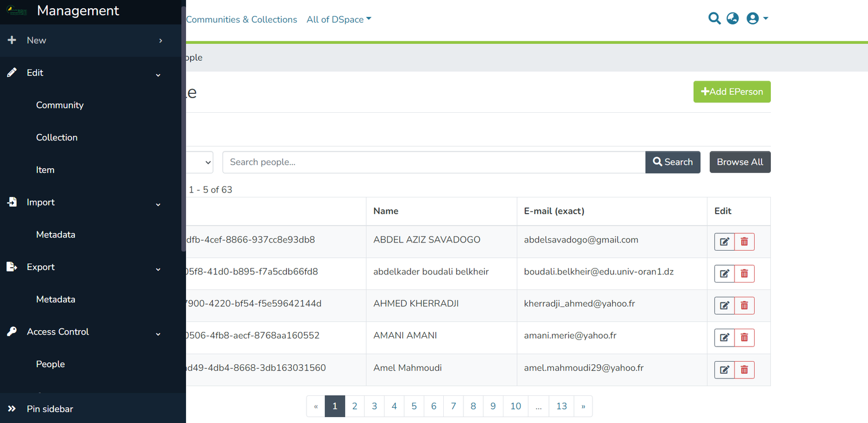Viewport: 868px width, 423px height.
Task: Click the pencil icon next to Edit
Action: [12, 73]
